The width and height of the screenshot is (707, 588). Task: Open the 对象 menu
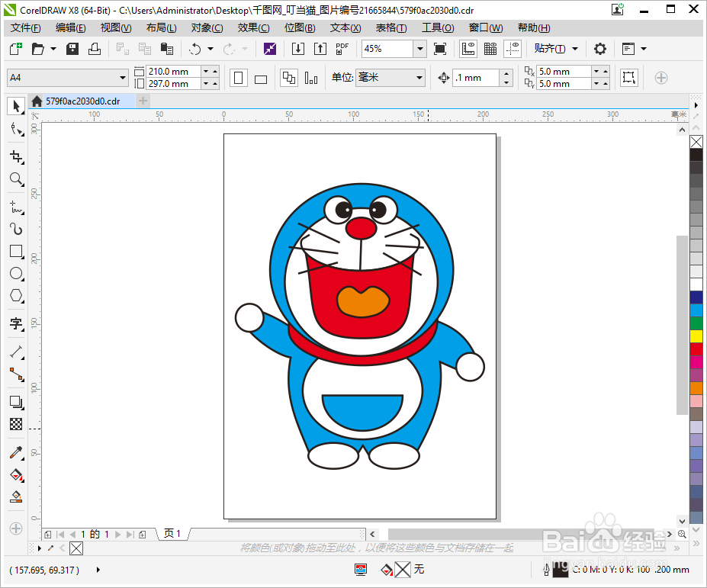click(x=207, y=28)
